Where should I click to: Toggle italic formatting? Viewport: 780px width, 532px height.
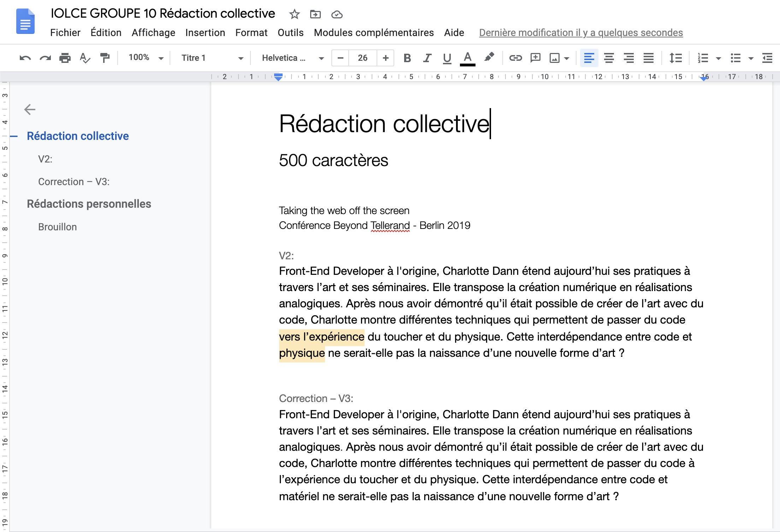pyautogui.click(x=427, y=58)
